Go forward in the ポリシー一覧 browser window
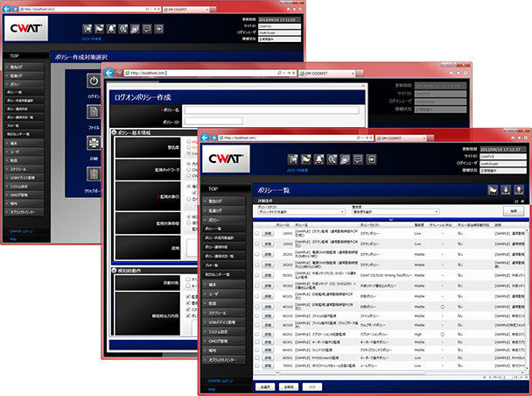This screenshot has height=396, width=532. [x=213, y=138]
